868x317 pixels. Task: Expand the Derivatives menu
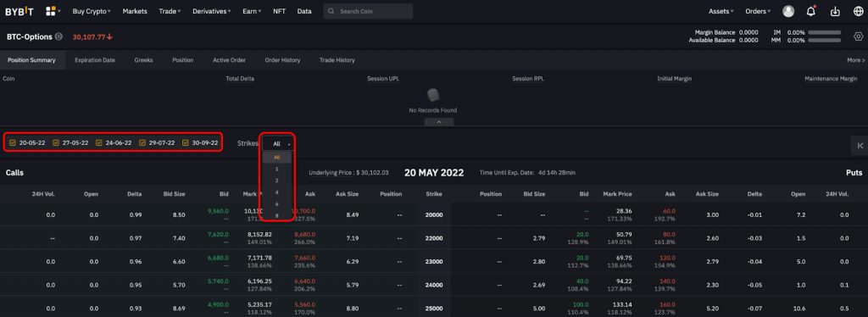click(x=212, y=11)
